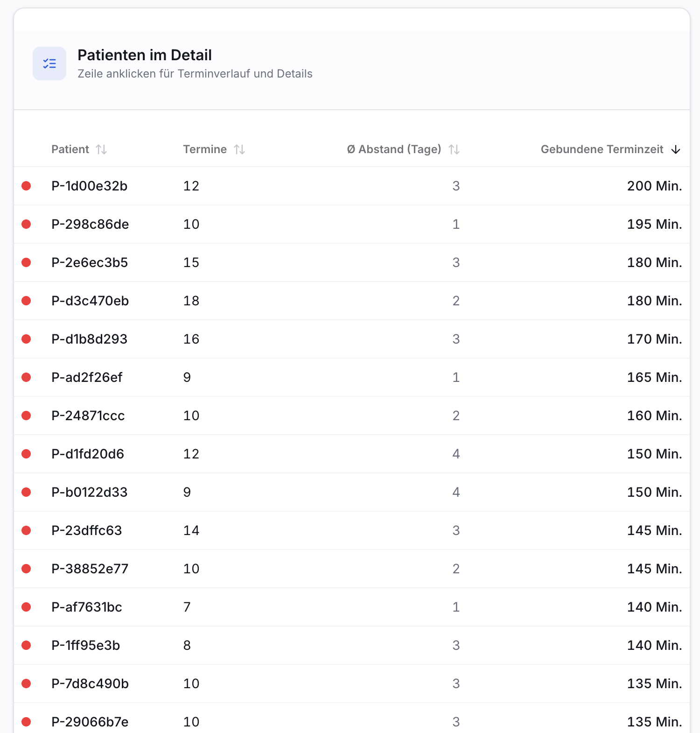The width and height of the screenshot is (700, 733).
Task: Click red status dot for P-38852e77
Action: pyautogui.click(x=26, y=569)
